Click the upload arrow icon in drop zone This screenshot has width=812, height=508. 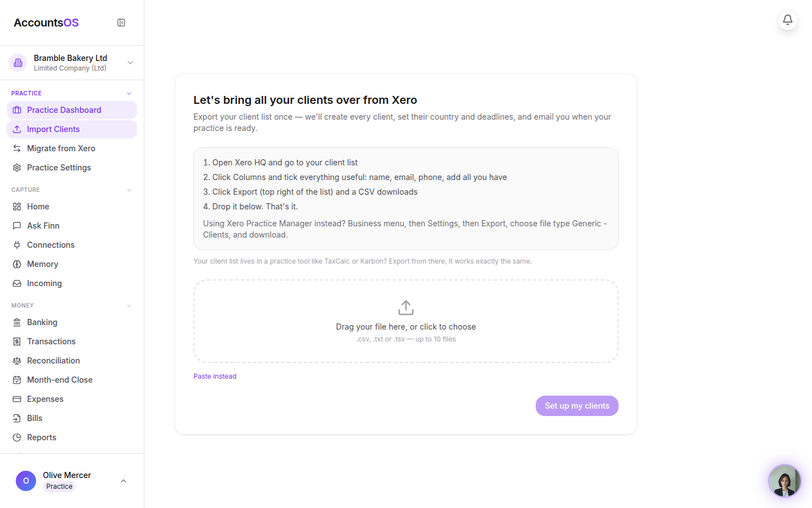tap(406, 308)
